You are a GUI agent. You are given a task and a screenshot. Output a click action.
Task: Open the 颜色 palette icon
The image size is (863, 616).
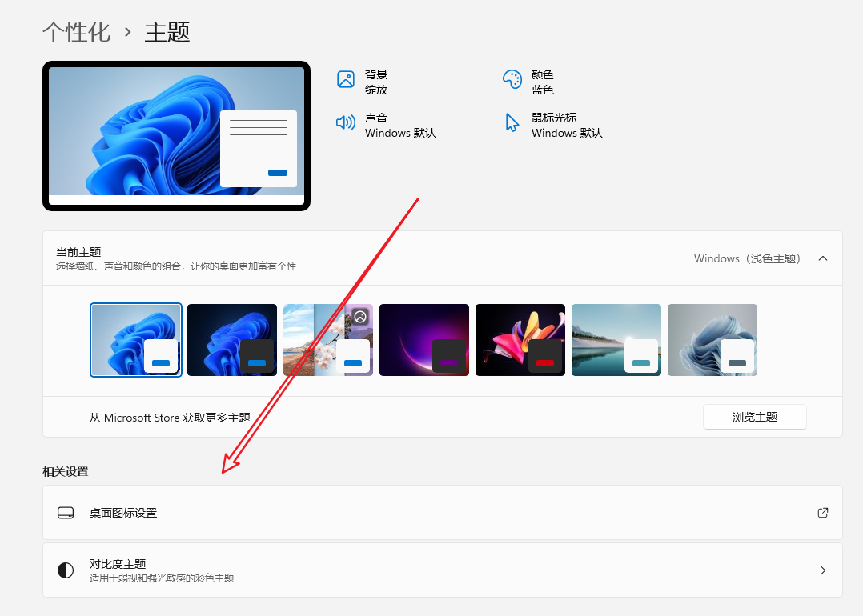(x=512, y=79)
